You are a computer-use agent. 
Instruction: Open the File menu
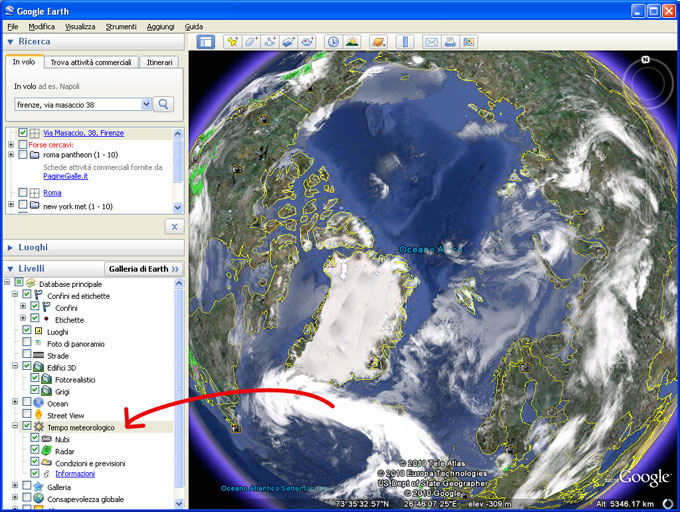[13, 27]
